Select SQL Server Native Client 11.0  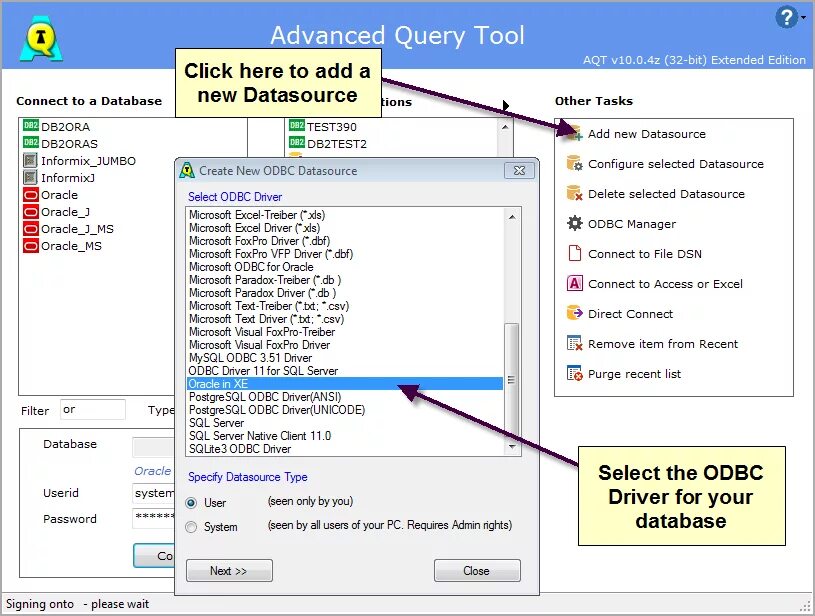(345, 436)
